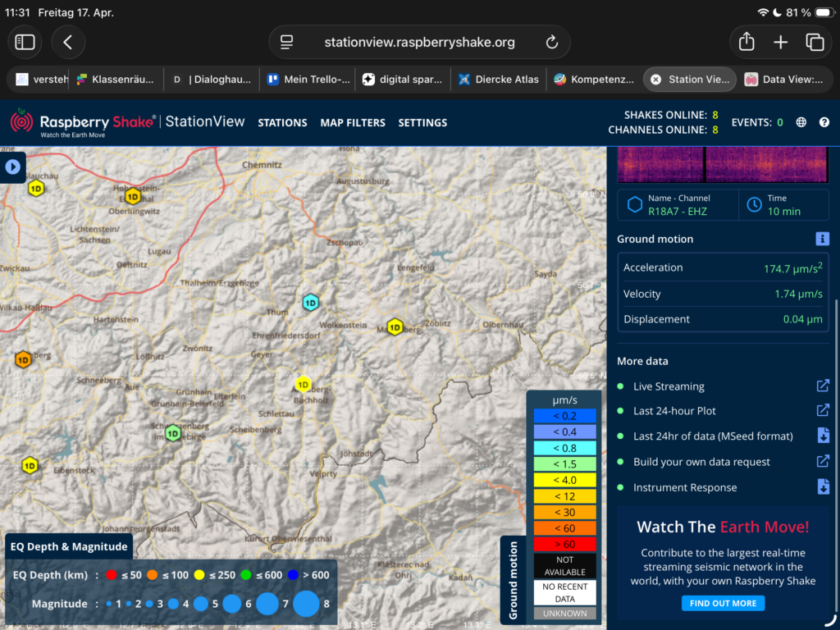The image size is (840, 630).
Task: Open the MAP FILTERS menu
Action: coord(353,123)
